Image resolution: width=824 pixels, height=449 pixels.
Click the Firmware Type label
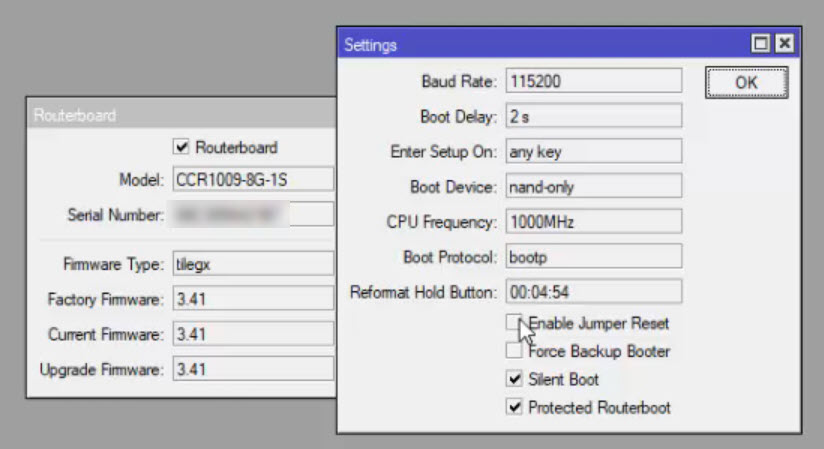(114, 264)
